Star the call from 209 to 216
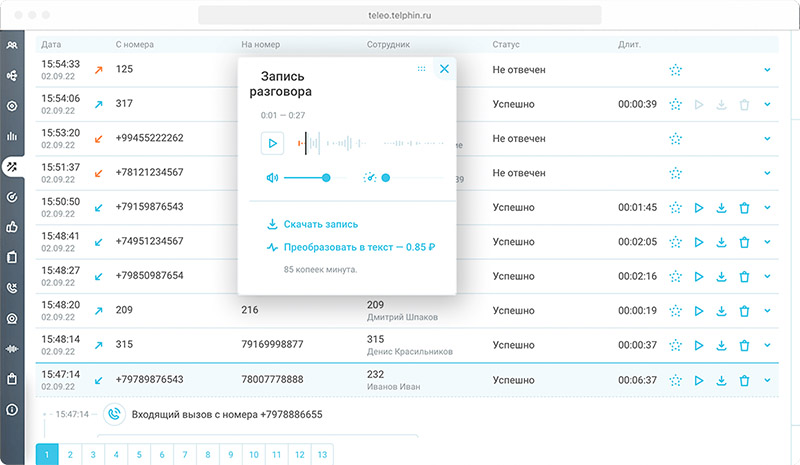The image size is (800, 465). click(676, 311)
